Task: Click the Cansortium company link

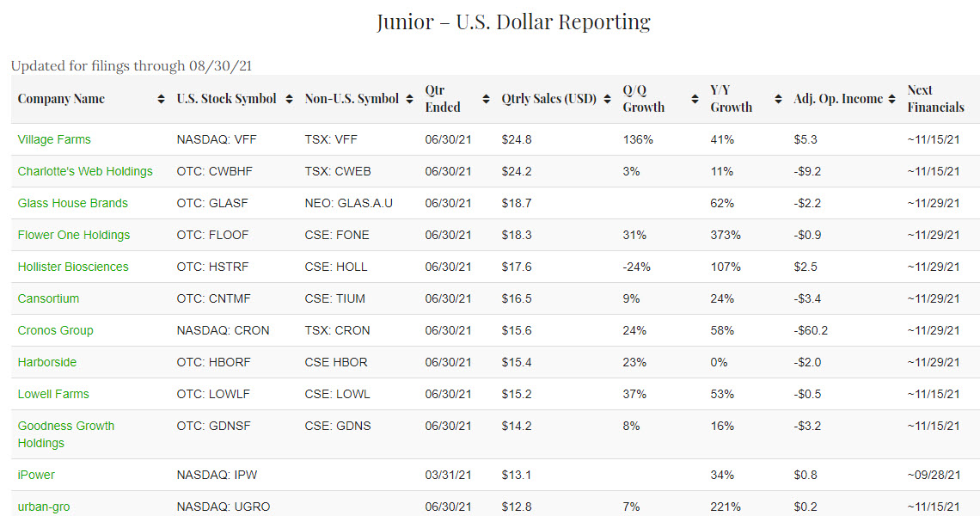Action: 48,298
